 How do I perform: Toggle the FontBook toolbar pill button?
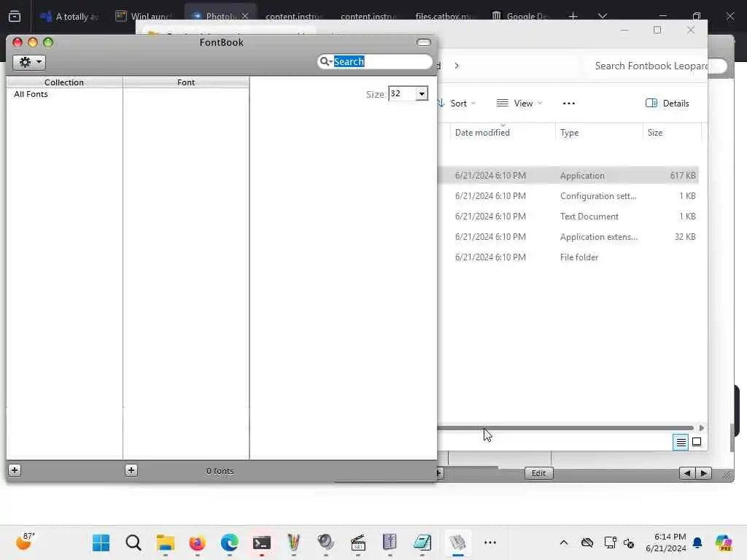(424, 42)
